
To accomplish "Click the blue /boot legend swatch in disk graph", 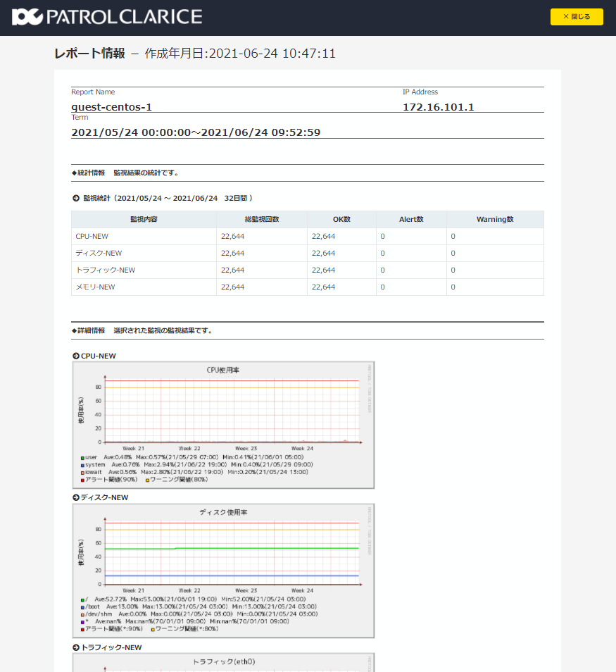I will tap(82, 607).
